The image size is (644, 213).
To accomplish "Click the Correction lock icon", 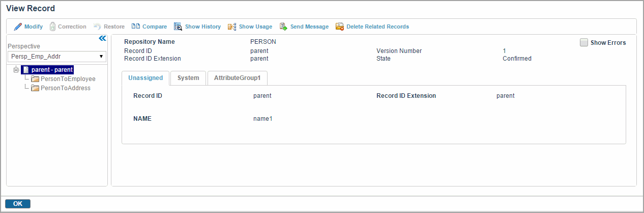I will coord(52,26).
